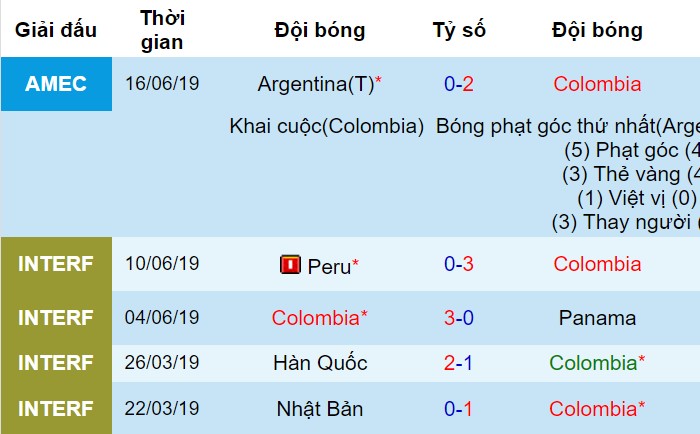Click the Tỷ số column header
This screenshot has height=434, width=700.
coord(459,30)
